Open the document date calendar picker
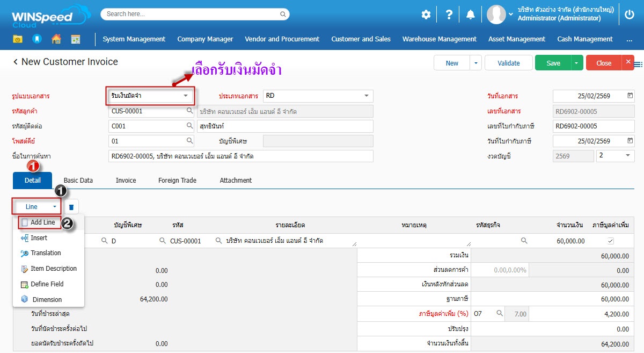644x353 pixels. [630, 96]
